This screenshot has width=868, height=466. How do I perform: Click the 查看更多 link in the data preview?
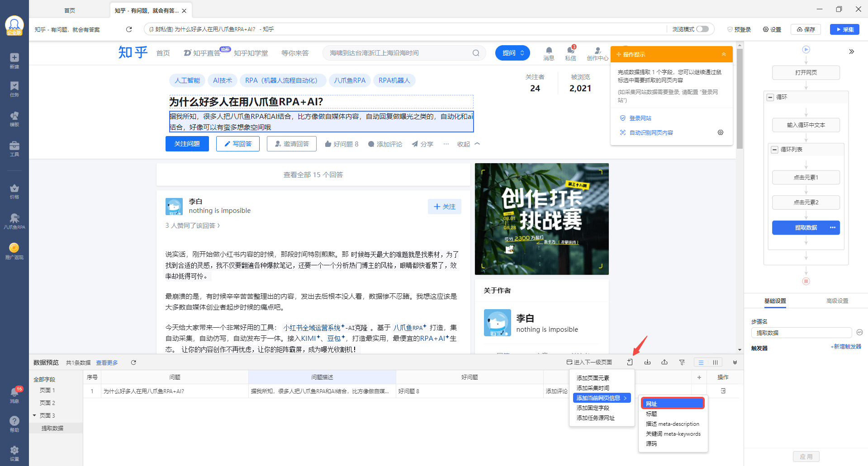click(107, 362)
